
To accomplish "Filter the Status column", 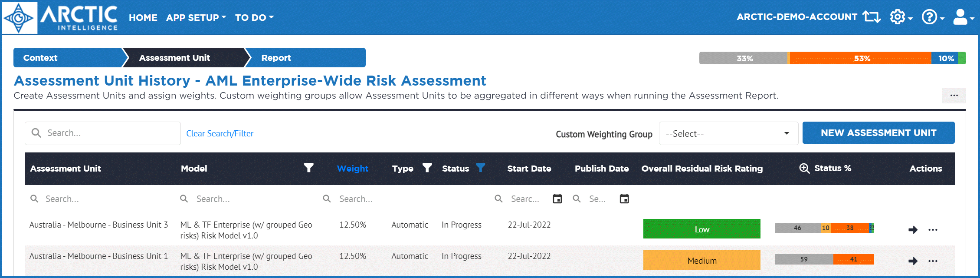I will (x=480, y=168).
